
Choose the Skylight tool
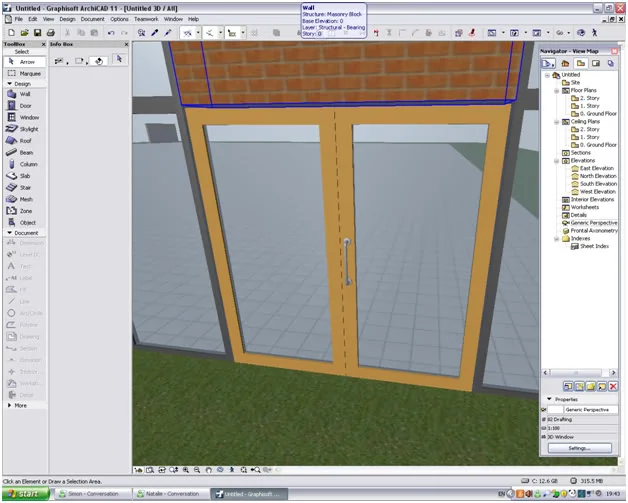point(24,129)
